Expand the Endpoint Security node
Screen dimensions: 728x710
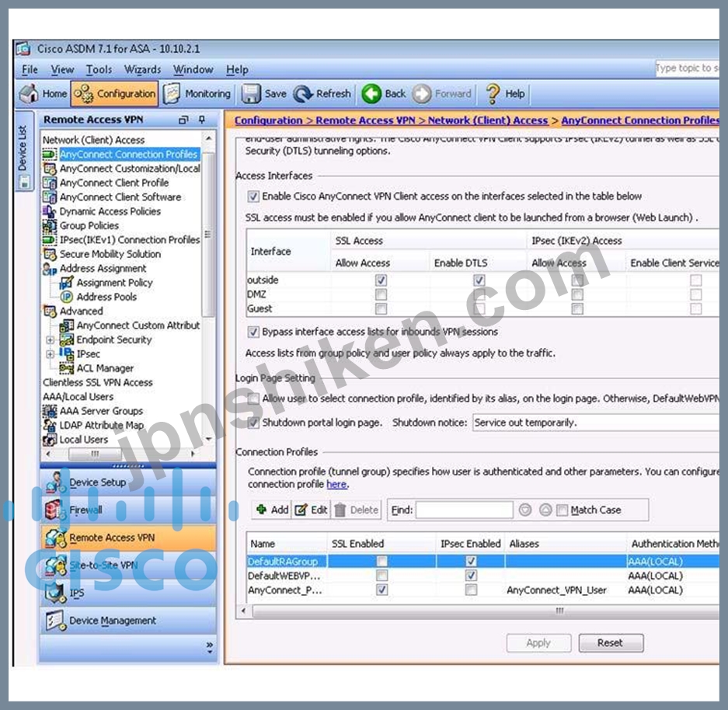point(51,340)
